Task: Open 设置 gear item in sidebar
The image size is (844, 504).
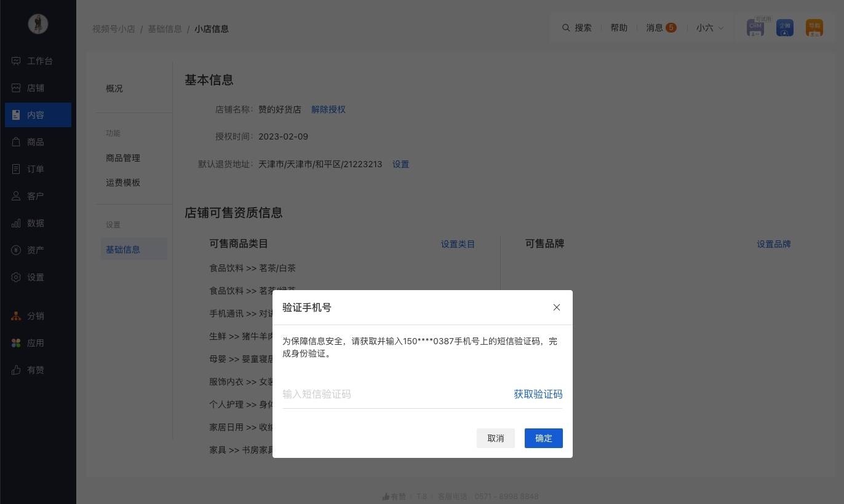Action: pos(38,277)
